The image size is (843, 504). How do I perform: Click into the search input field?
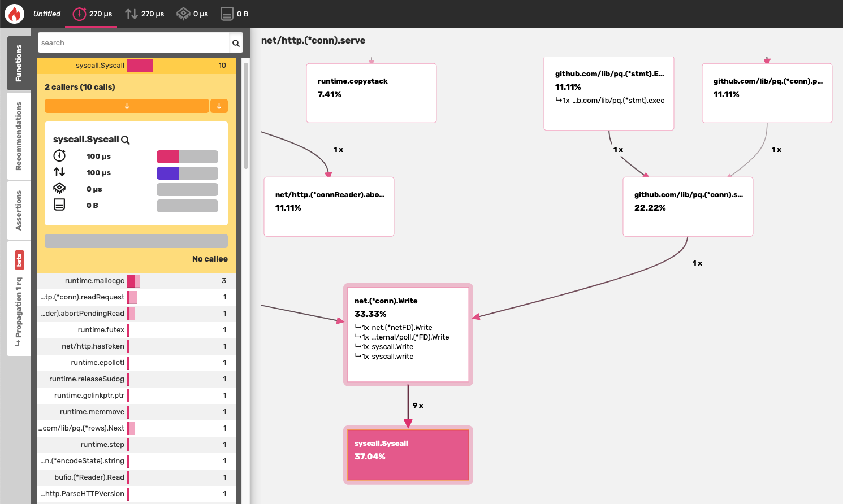click(x=130, y=42)
